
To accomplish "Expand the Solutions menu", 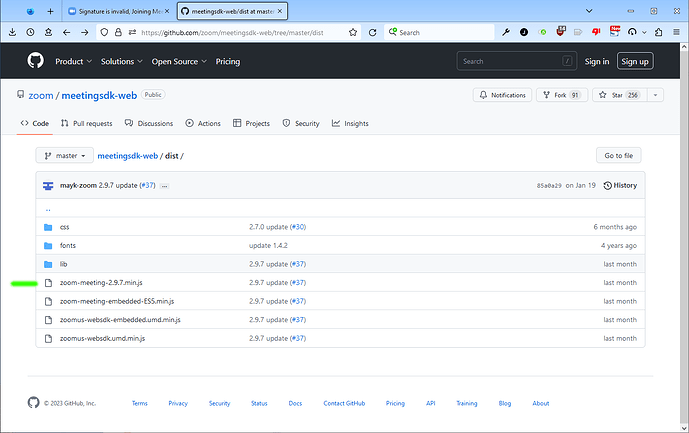I will [x=122, y=62].
